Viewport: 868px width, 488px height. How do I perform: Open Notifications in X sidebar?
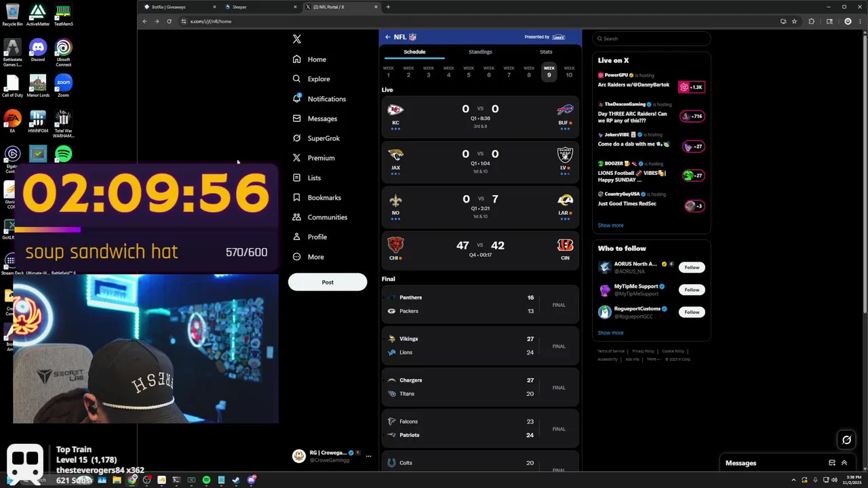[x=319, y=99]
